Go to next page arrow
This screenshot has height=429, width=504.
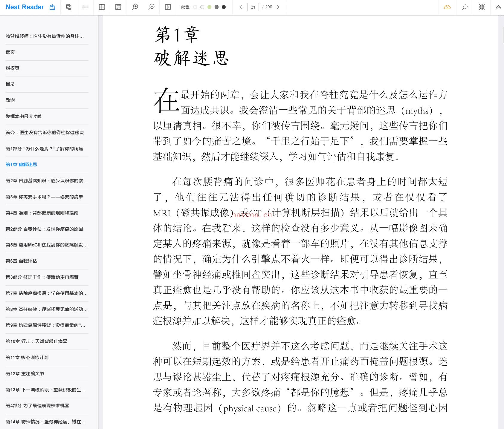pyautogui.click(x=278, y=7)
